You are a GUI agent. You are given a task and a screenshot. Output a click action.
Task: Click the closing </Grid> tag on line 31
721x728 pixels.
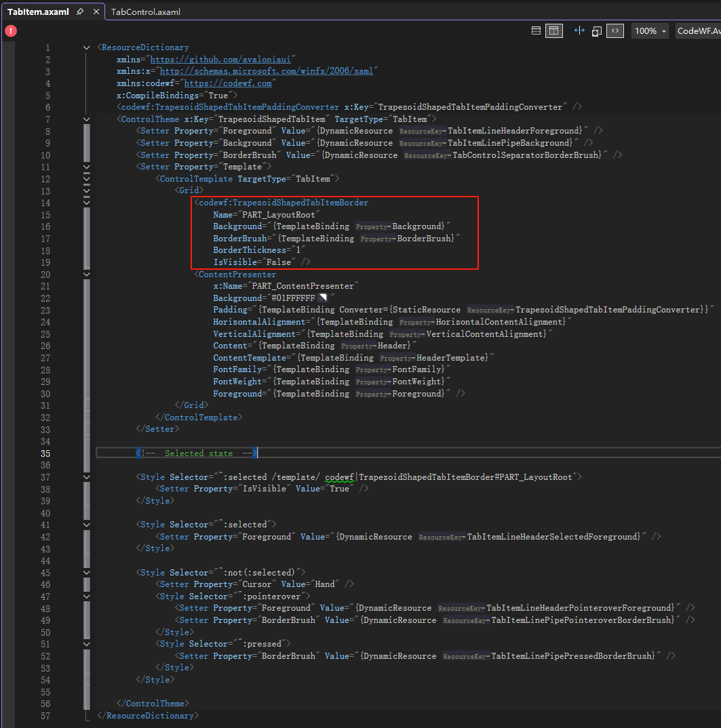click(191, 405)
